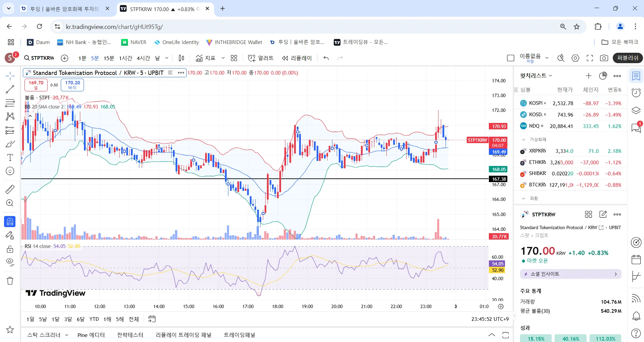This screenshot has width=644, height=342.
Task: Open the alerts clock icon in right sidebar
Action: [x=636, y=93]
